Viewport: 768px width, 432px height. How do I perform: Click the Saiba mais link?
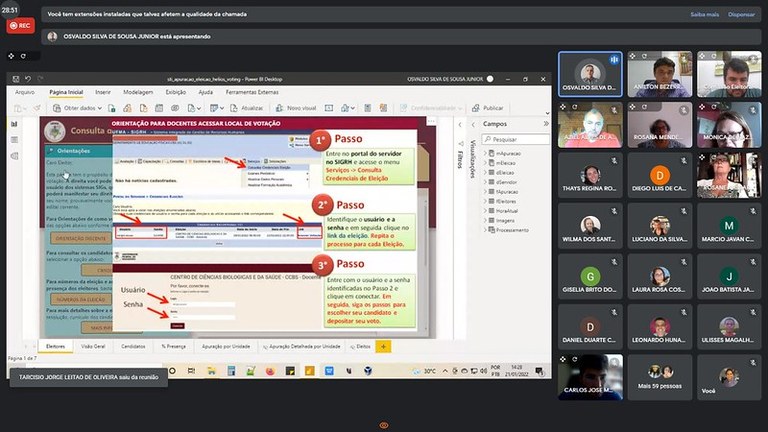[703, 14]
